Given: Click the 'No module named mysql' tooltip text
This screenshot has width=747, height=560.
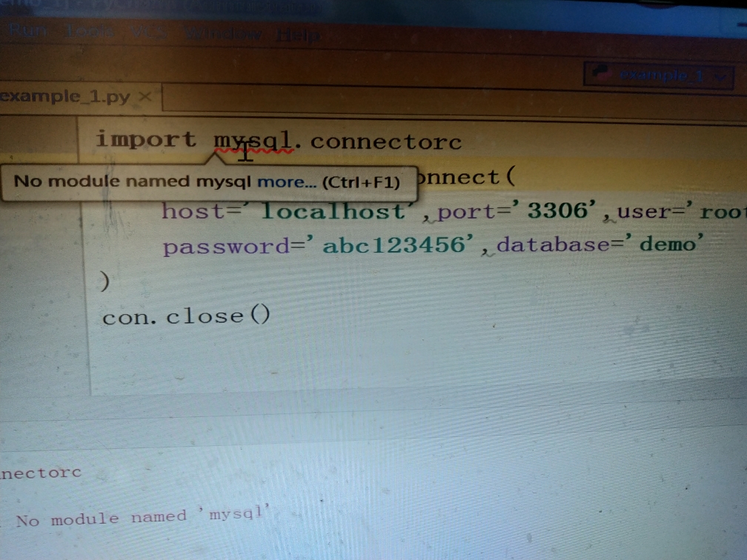Looking at the screenshot, I should coord(133,181).
